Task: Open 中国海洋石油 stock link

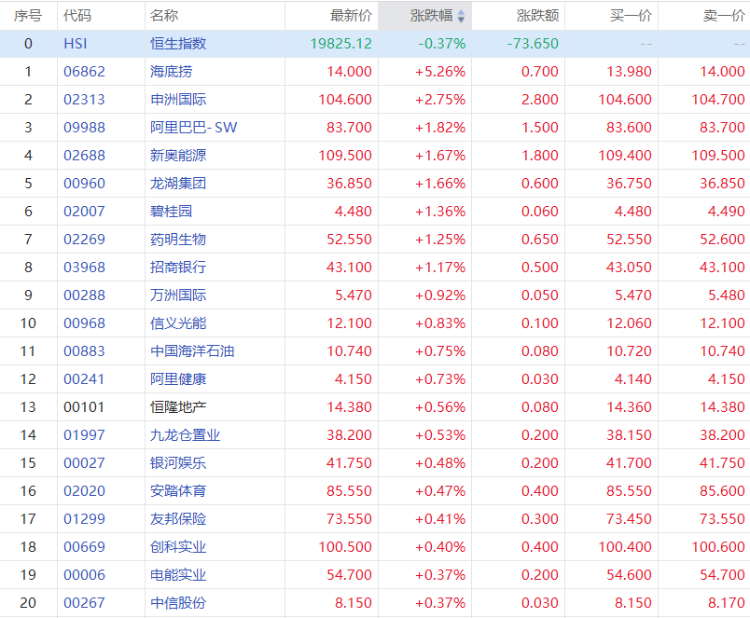Action: point(192,352)
